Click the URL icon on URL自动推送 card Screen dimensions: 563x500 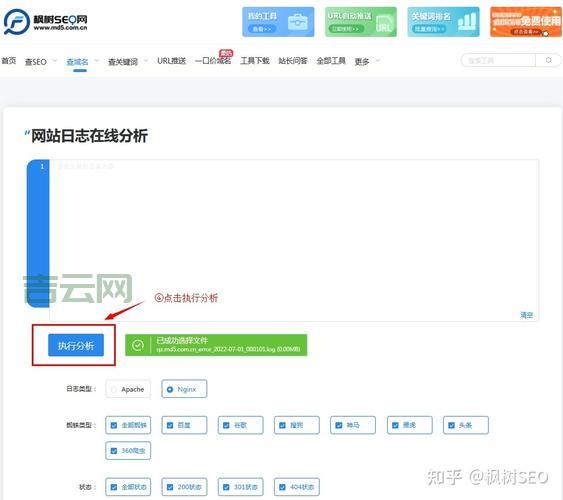[384, 23]
